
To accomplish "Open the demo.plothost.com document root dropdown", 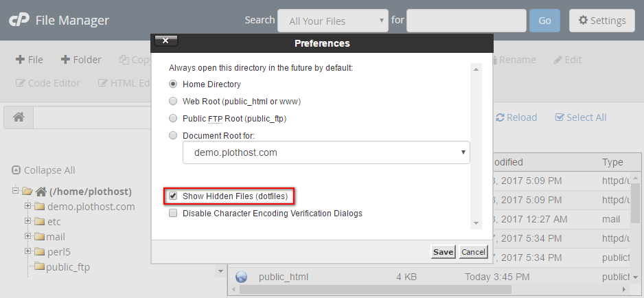I will coord(326,152).
